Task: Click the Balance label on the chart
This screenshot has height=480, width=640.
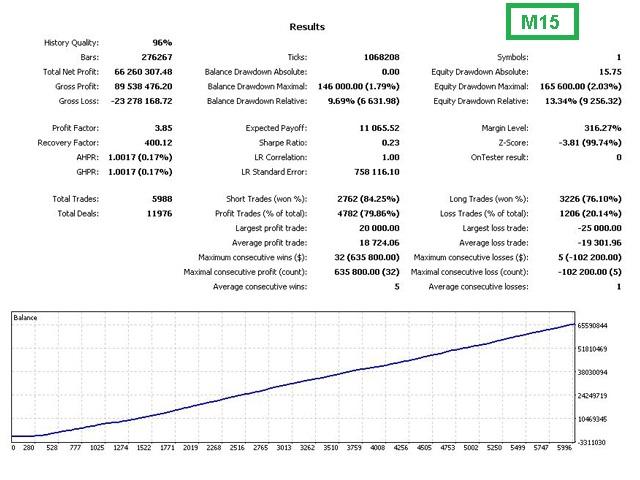Action: pyautogui.click(x=26, y=317)
